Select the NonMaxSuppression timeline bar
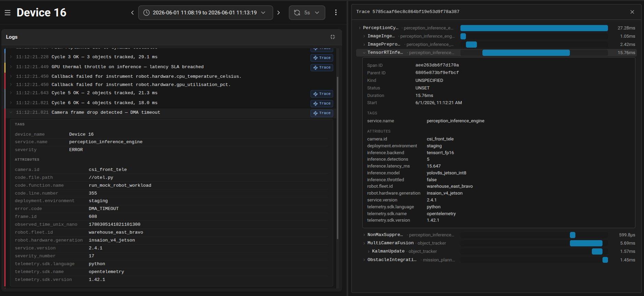Screen dimensions: 644x296 (x=573, y=235)
